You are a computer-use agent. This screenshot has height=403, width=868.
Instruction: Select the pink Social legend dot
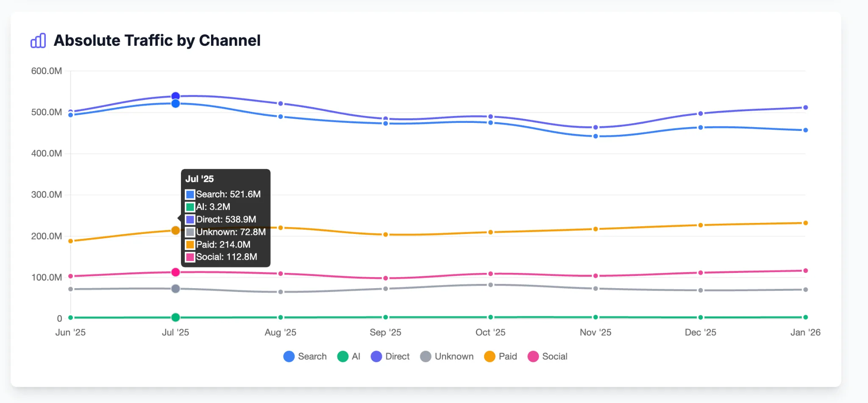click(x=533, y=356)
